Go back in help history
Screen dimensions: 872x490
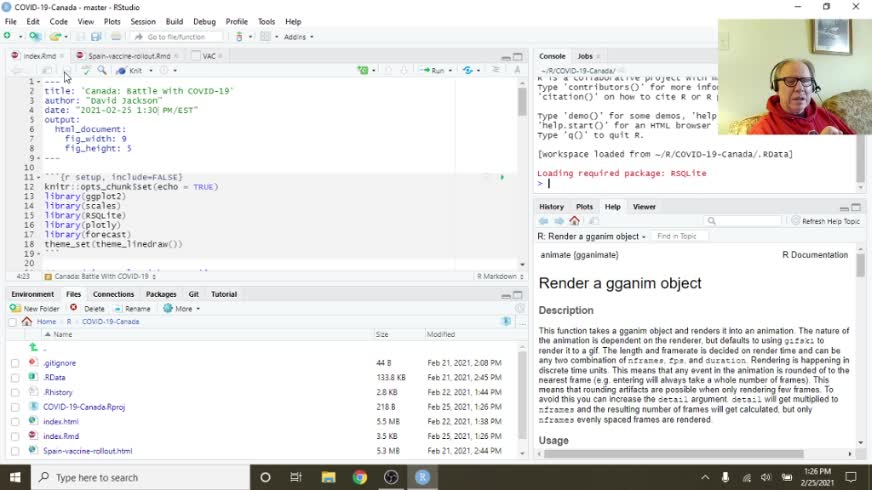click(x=543, y=221)
